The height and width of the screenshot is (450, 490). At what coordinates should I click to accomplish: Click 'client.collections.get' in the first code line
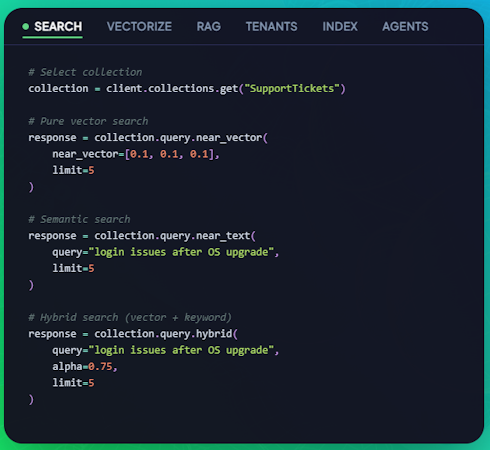(x=172, y=88)
